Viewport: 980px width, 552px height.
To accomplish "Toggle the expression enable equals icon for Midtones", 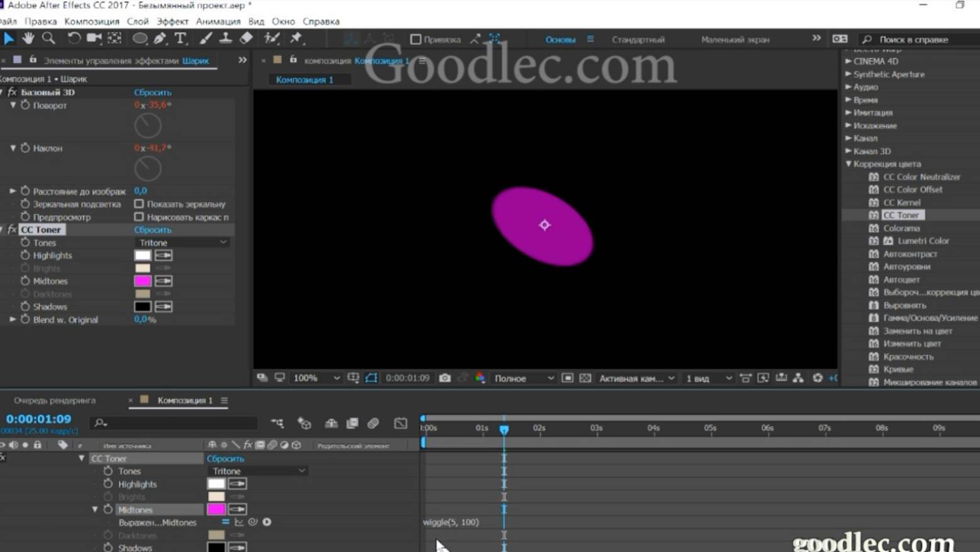I will [225, 522].
